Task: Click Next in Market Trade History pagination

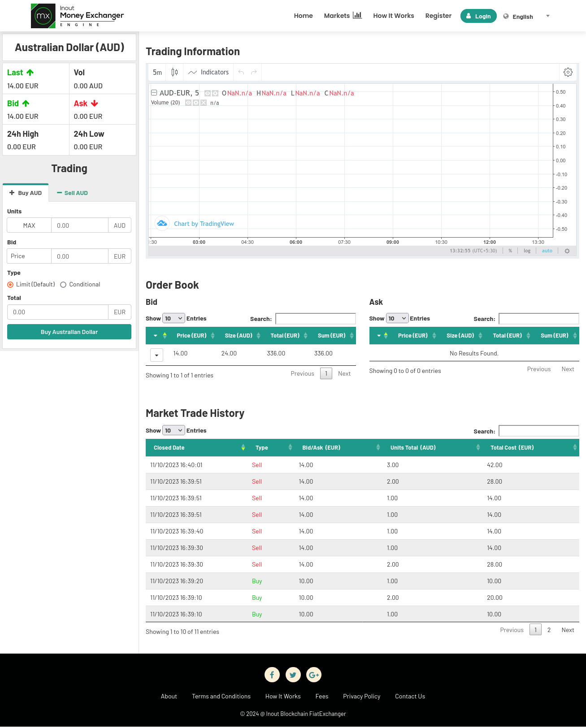Action: point(568,630)
